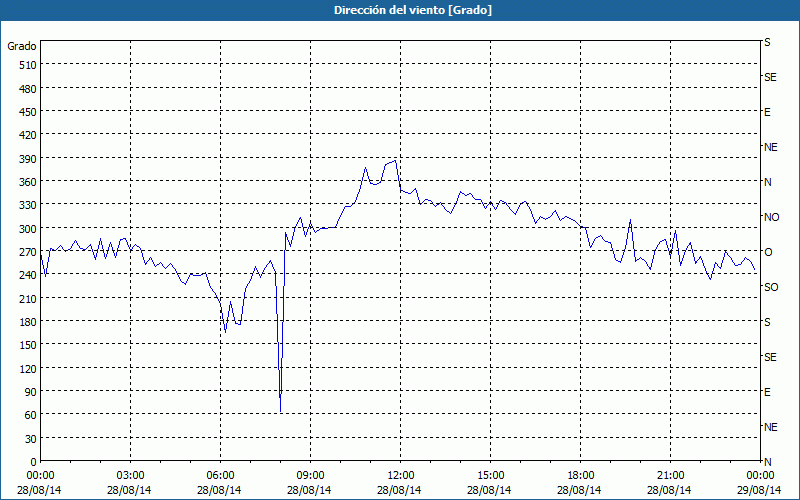Viewport: 800px width, 500px height.
Task: Select the 06:00 28/08/14 time label
Action: click(x=219, y=483)
